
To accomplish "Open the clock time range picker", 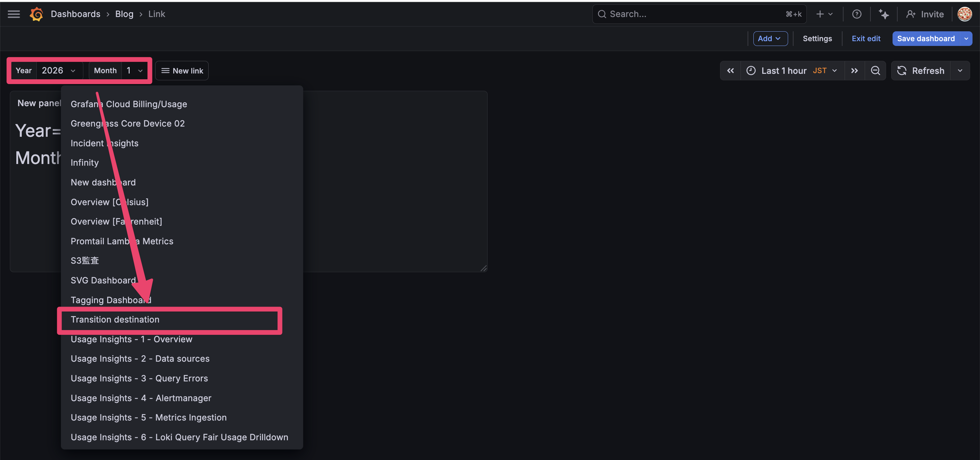I will pyautogui.click(x=751, y=70).
